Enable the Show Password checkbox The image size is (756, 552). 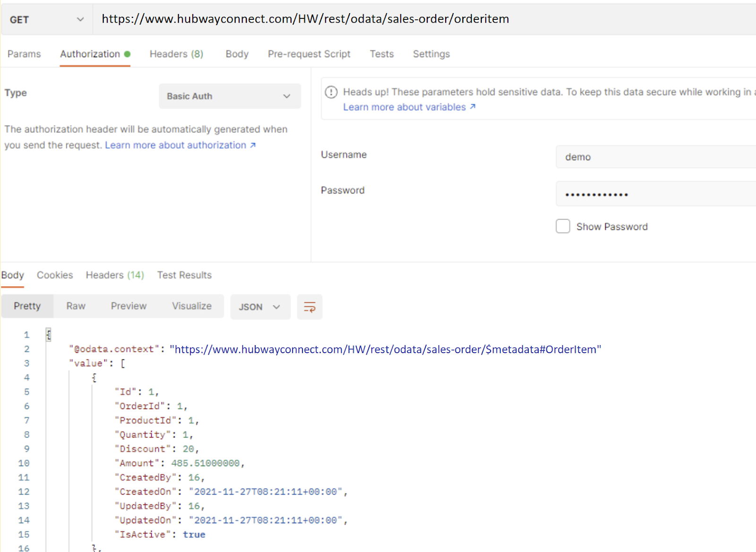[563, 227]
